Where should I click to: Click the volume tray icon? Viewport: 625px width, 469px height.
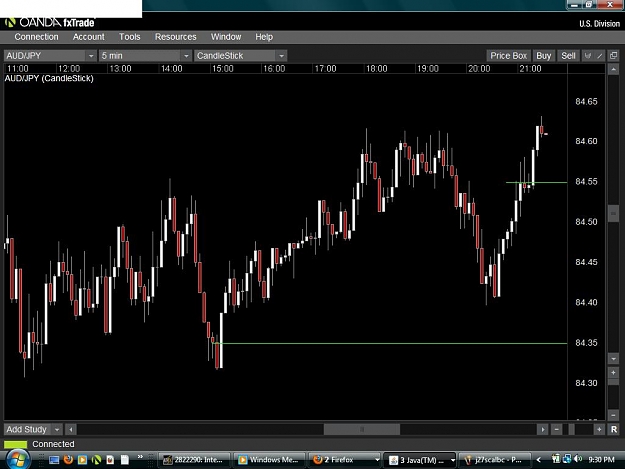click(578, 459)
